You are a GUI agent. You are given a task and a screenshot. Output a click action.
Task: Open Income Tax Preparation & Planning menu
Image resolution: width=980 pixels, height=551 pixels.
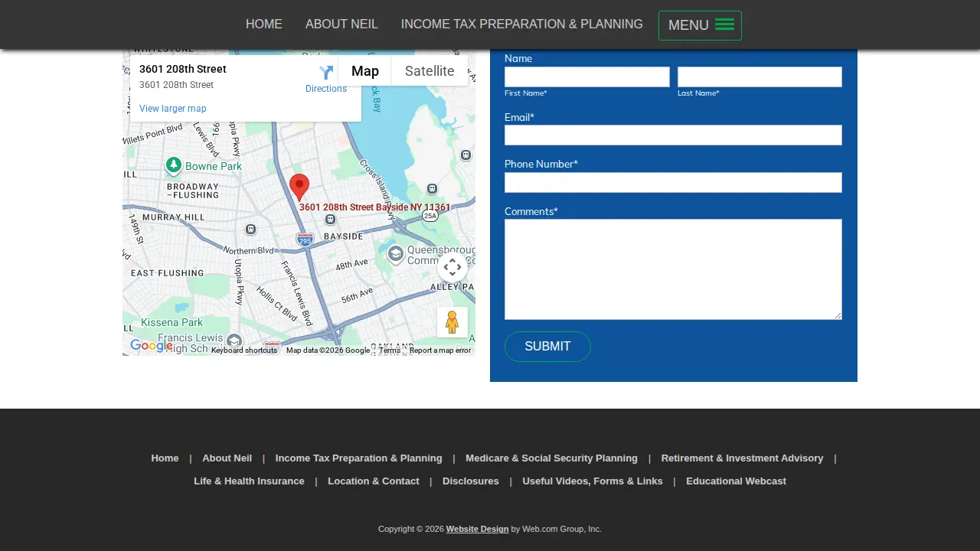[522, 24]
